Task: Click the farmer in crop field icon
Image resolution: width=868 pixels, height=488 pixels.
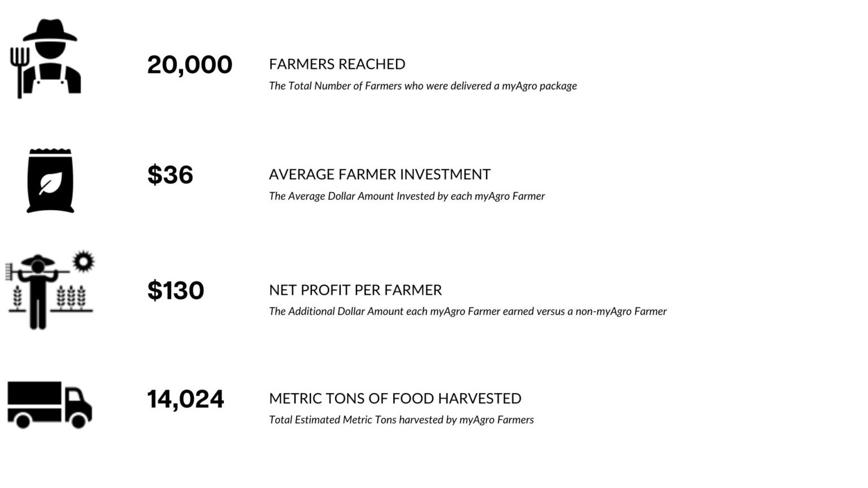Action: pyautogui.click(x=50, y=290)
